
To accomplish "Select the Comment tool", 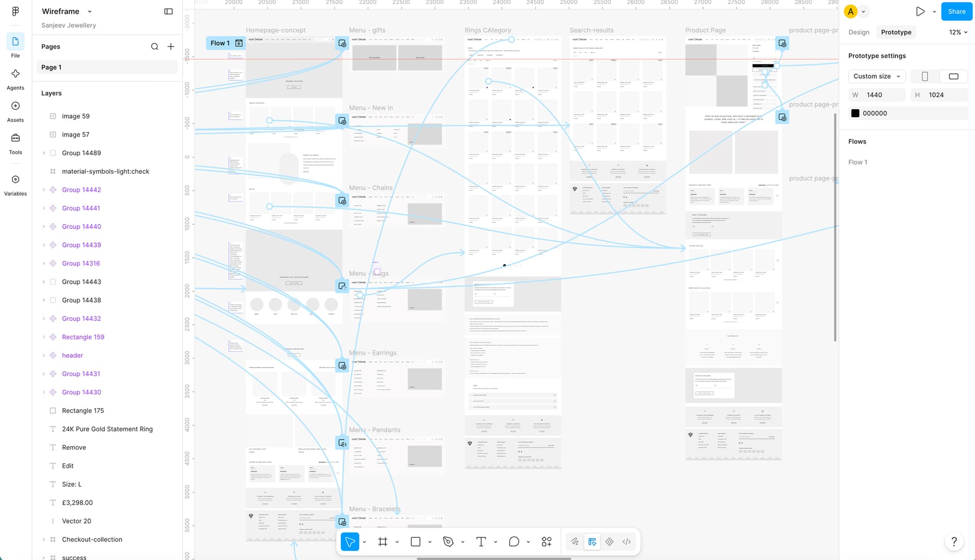I will click(514, 542).
